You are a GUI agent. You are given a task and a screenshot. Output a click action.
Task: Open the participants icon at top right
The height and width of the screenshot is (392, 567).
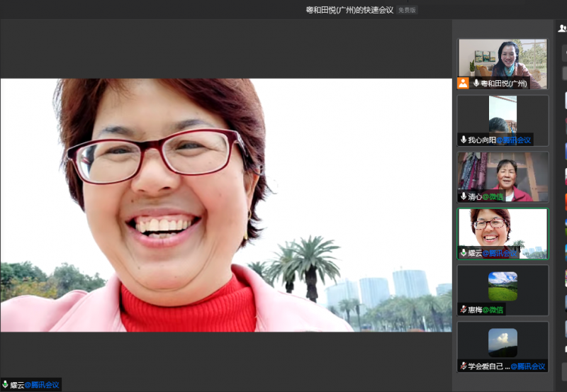pos(562,29)
